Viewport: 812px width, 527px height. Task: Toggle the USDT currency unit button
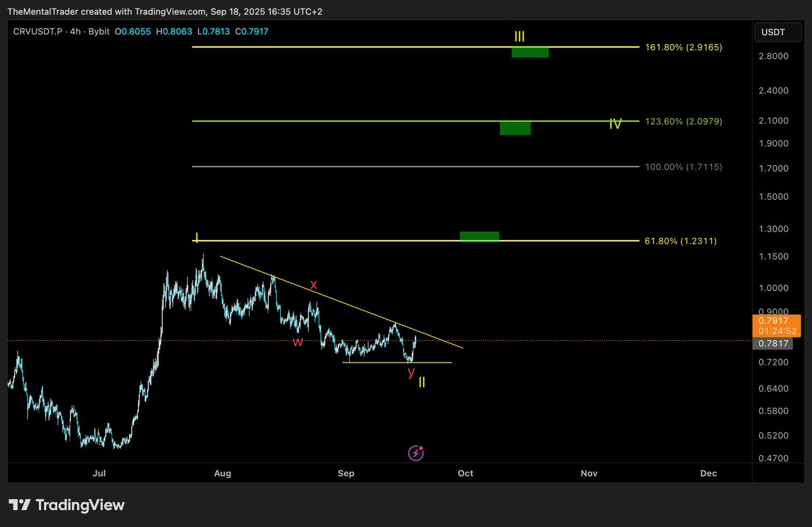point(777,31)
